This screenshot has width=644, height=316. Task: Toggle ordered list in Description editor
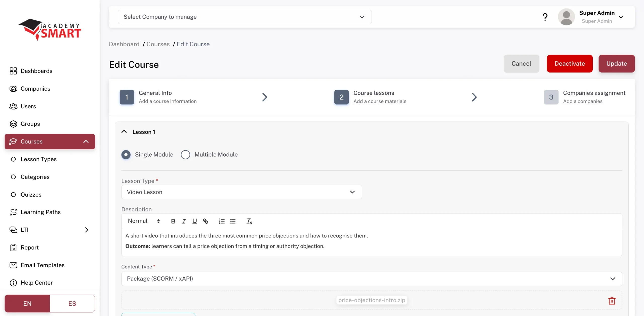coord(222,221)
